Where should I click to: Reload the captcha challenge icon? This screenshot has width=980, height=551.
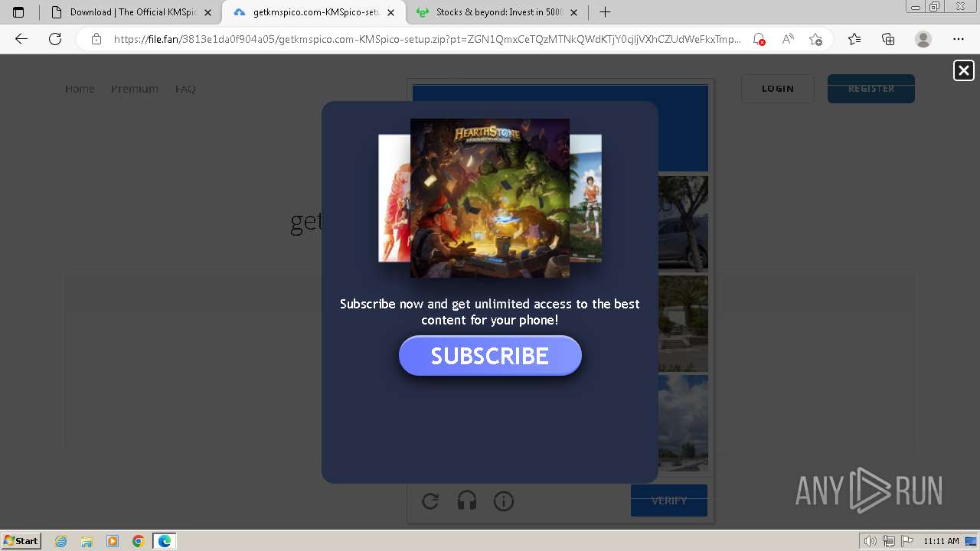[430, 501]
